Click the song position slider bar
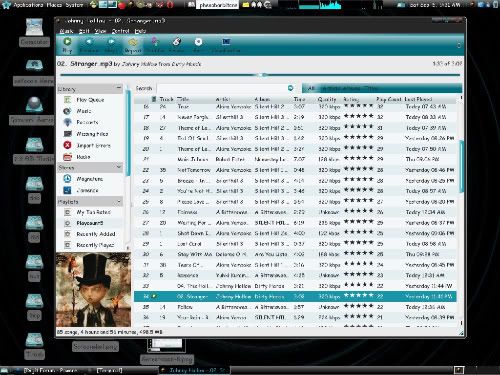This screenshot has width=500, height=375. (x=260, y=75)
